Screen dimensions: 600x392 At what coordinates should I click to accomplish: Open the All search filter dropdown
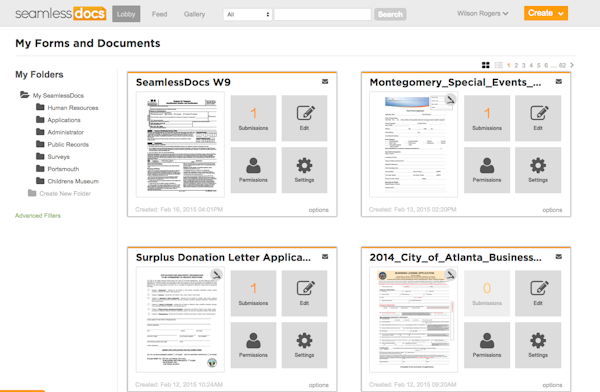(x=248, y=15)
